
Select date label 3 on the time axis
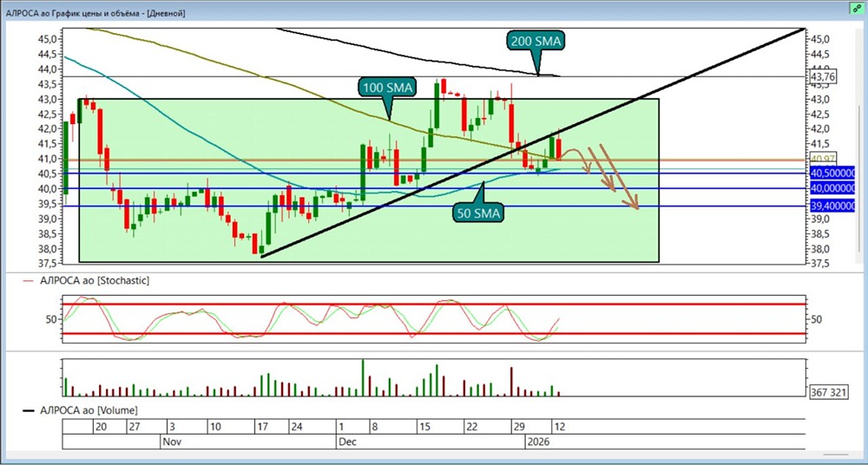pos(172,427)
